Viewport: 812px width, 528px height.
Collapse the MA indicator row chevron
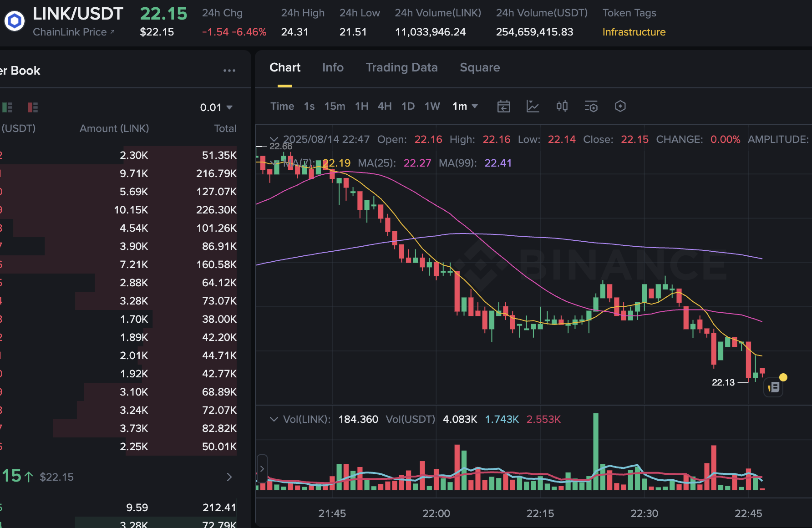[274, 163]
